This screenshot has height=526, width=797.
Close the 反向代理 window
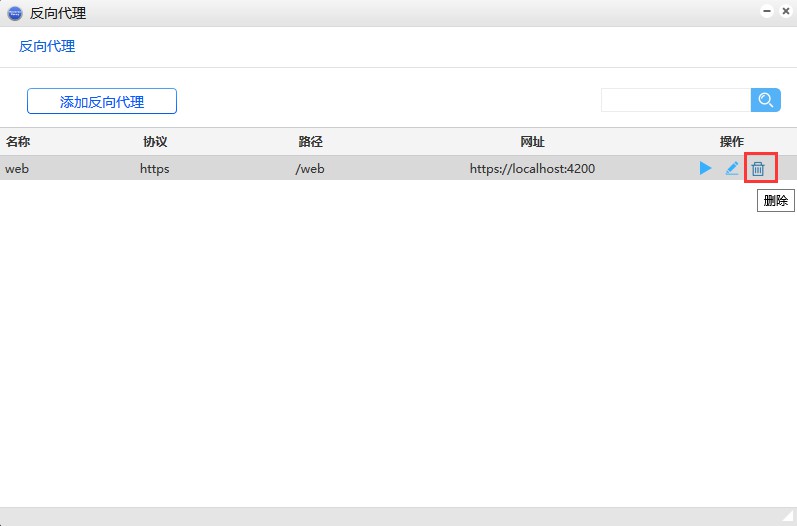pyautogui.click(x=786, y=12)
